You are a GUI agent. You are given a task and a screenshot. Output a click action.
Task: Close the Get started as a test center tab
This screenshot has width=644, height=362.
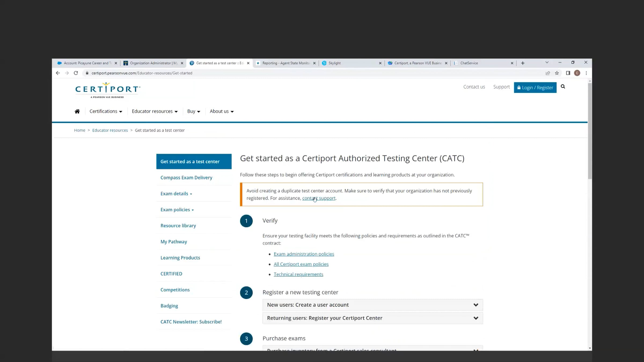click(x=248, y=63)
